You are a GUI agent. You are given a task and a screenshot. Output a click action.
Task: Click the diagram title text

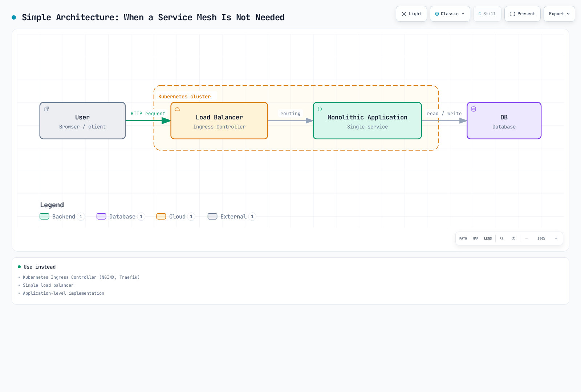click(153, 17)
